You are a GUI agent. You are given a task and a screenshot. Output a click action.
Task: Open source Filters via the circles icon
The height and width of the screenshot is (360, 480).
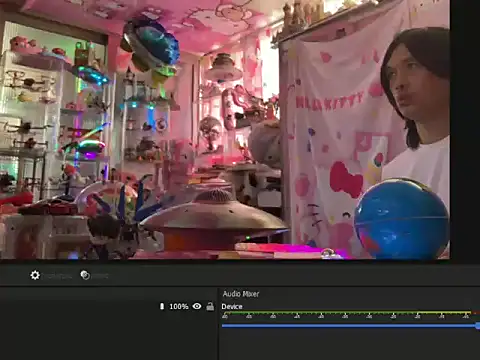pos(85,275)
